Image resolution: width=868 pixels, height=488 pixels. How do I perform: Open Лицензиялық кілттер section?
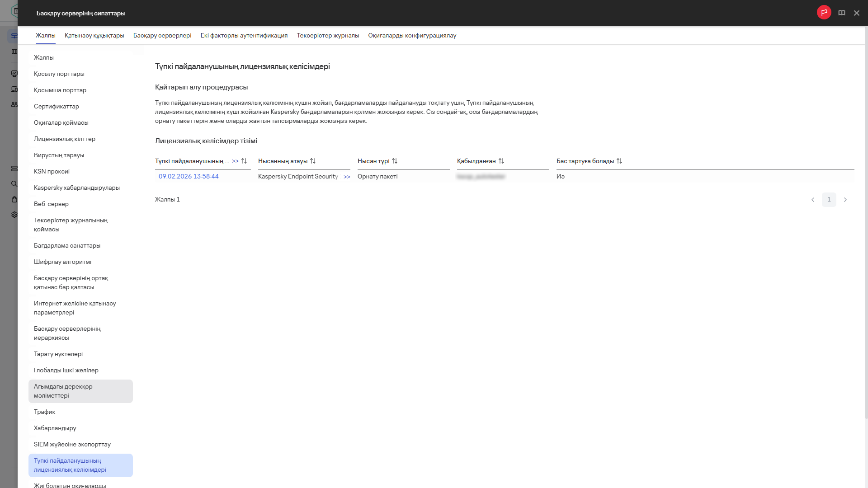click(65, 139)
